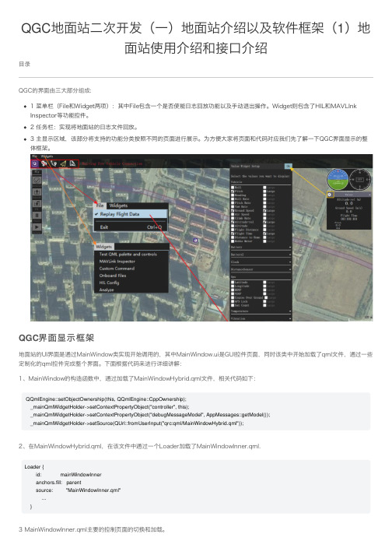Enable the Latitude checkbox under Gps

coord(233,283)
